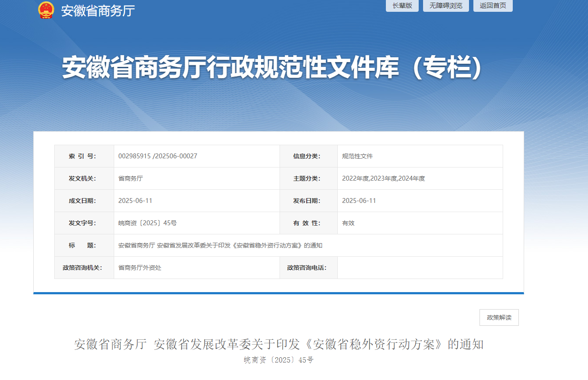This screenshot has width=588, height=380.
Task: Open the 政策解读 policy interpretation button
Action: click(x=499, y=317)
